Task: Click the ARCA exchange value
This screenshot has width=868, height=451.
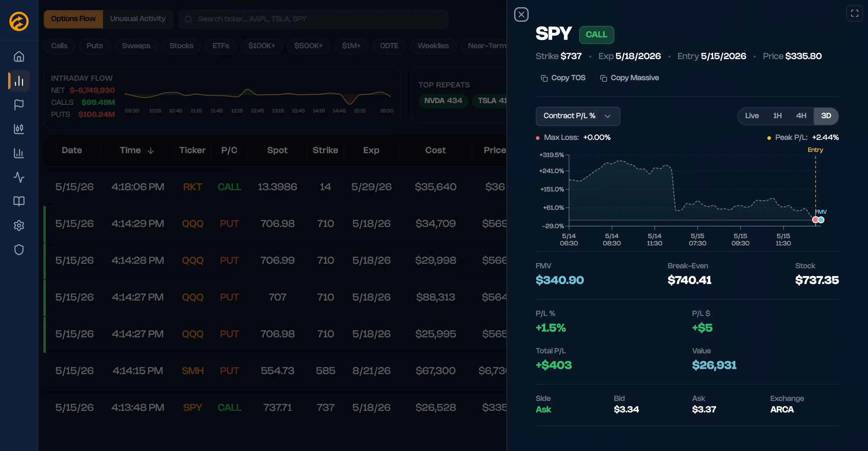Action: 782,410
